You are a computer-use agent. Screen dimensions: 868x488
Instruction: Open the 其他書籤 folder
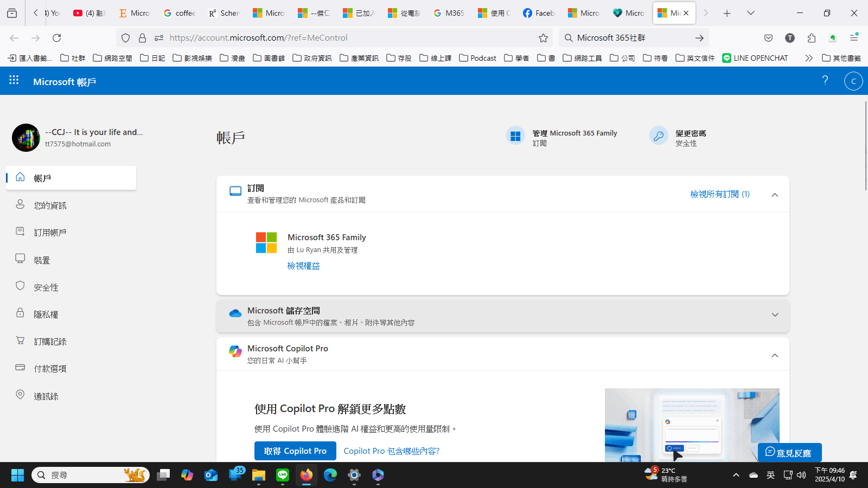pos(841,58)
